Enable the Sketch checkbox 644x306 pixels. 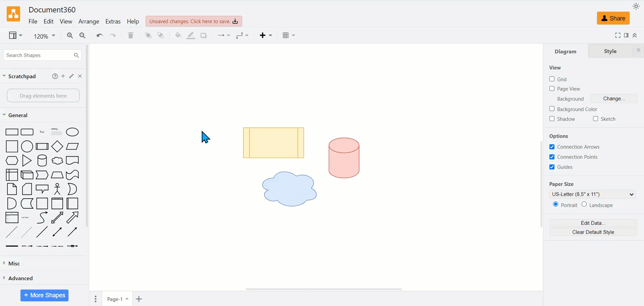click(596, 119)
